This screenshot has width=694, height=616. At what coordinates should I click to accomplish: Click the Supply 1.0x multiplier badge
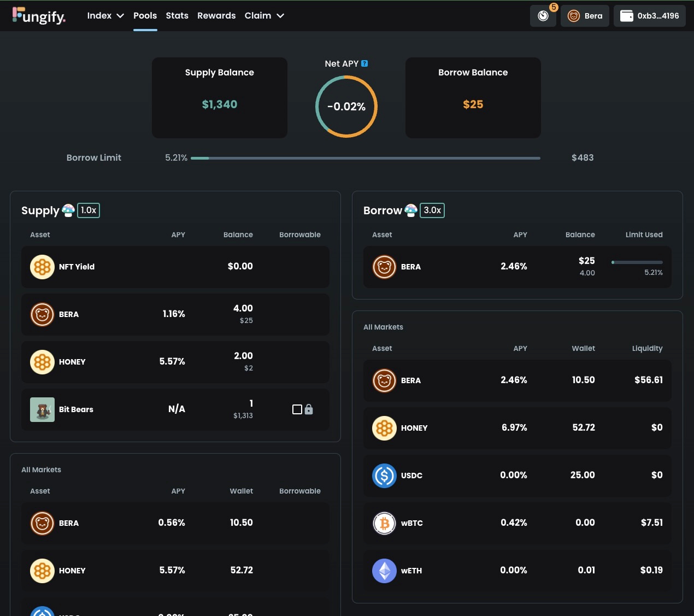coord(89,210)
